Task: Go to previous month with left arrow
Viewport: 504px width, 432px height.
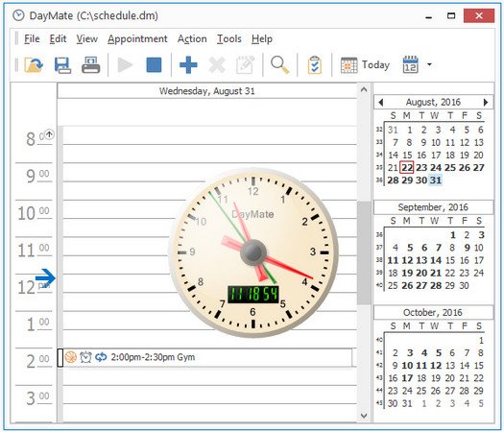Action: (381, 102)
